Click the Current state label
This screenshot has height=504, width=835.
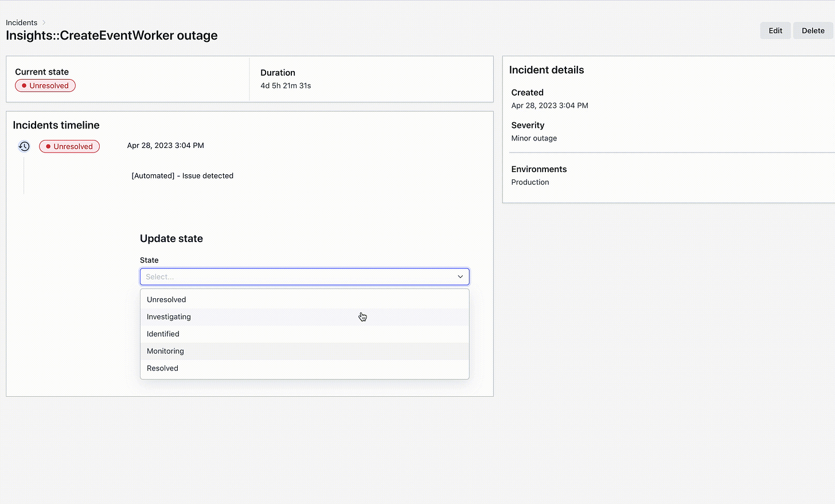[x=42, y=72]
